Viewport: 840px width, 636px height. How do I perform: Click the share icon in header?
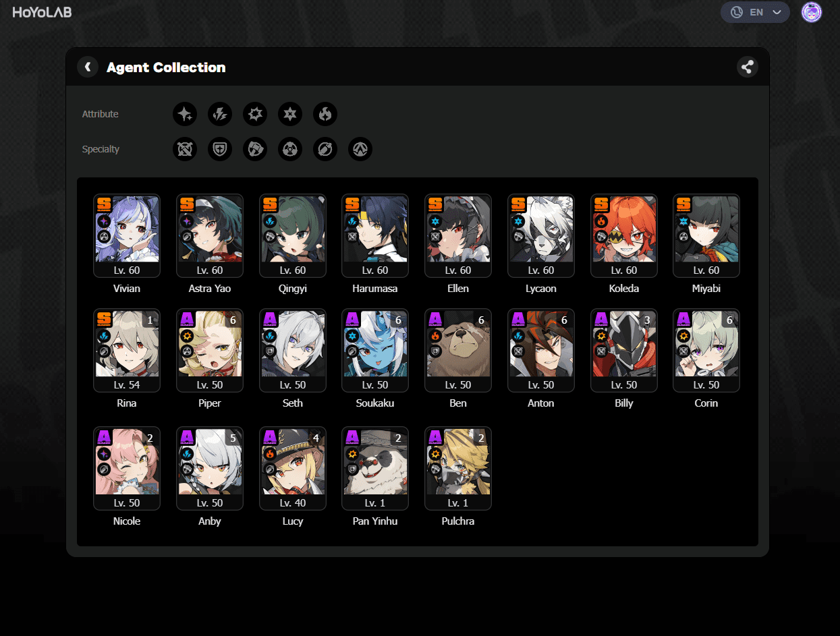point(747,67)
